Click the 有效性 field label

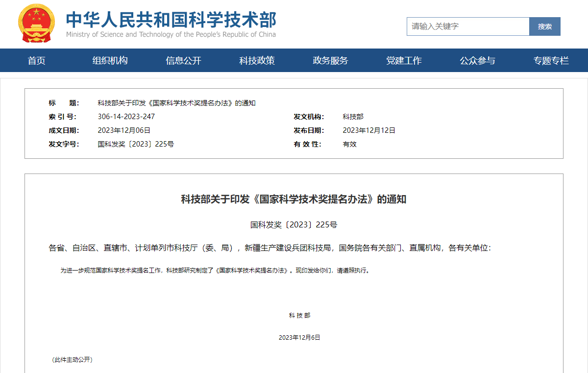tap(307, 144)
